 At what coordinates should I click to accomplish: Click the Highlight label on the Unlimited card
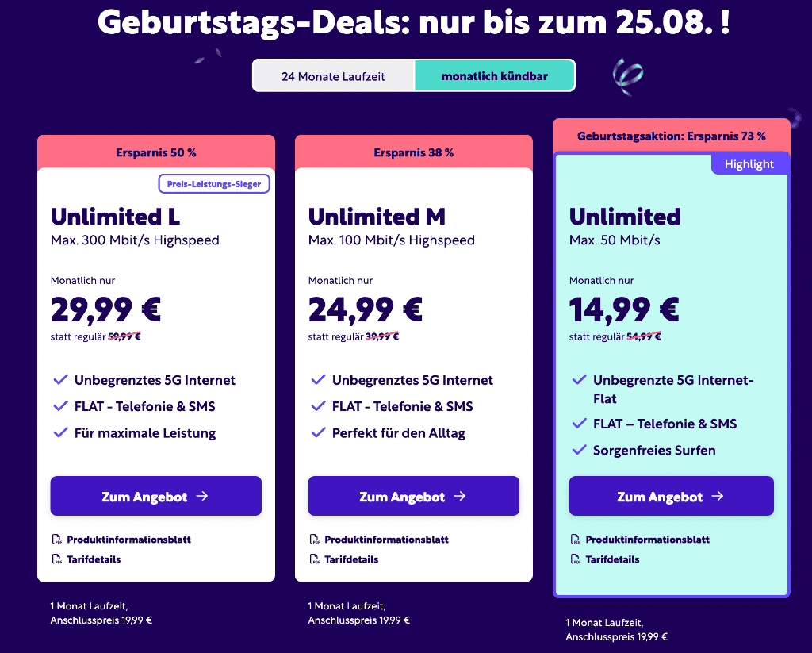749,164
